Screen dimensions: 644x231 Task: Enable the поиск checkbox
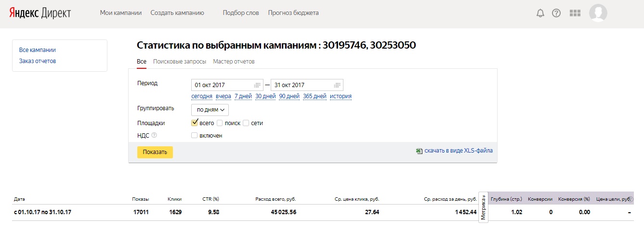[220, 123]
